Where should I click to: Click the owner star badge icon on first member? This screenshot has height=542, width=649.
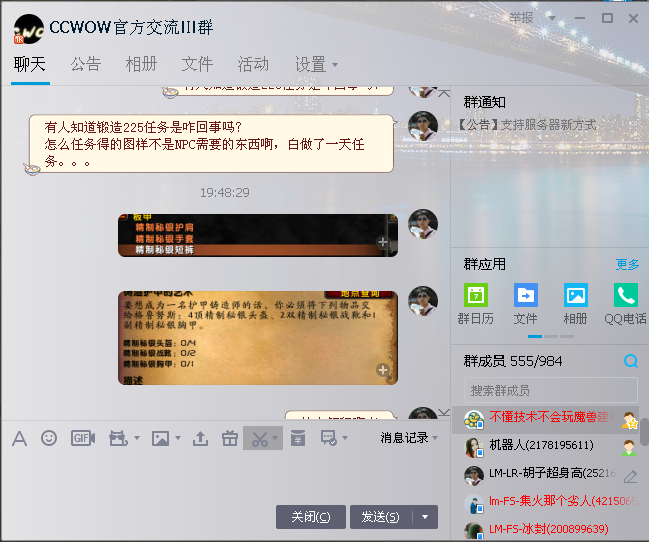[x=630, y=420]
